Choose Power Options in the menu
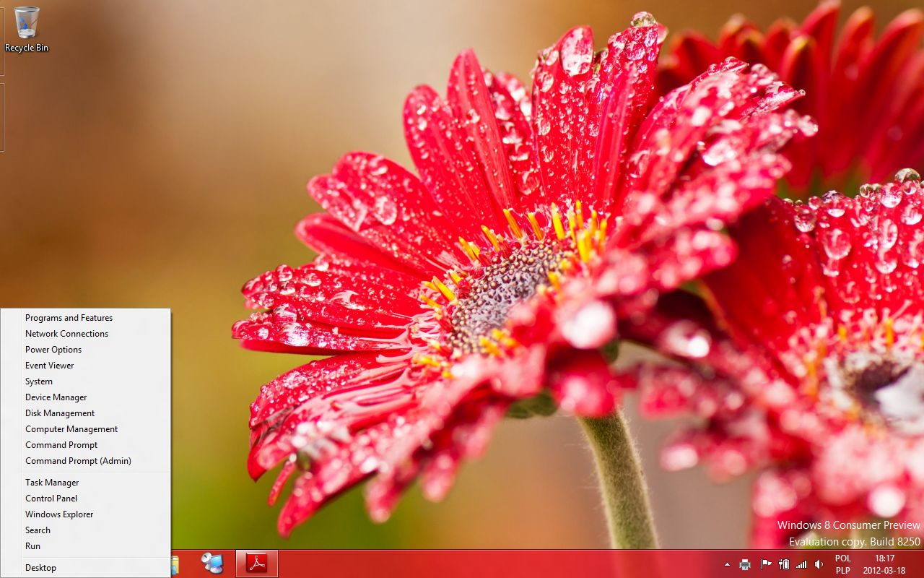Viewport: 924px width, 578px height. point(86,350)
